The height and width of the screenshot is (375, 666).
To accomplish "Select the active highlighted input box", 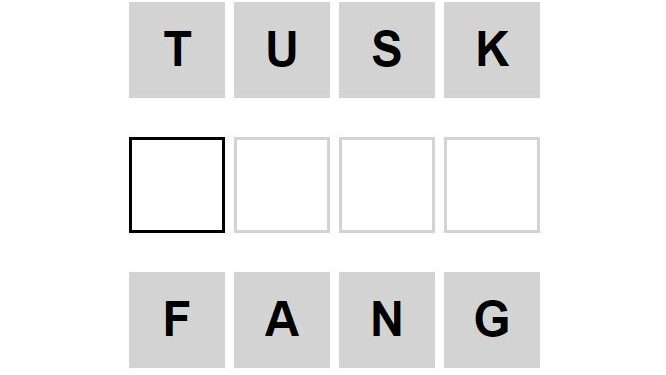I will (x=177, y=185).
